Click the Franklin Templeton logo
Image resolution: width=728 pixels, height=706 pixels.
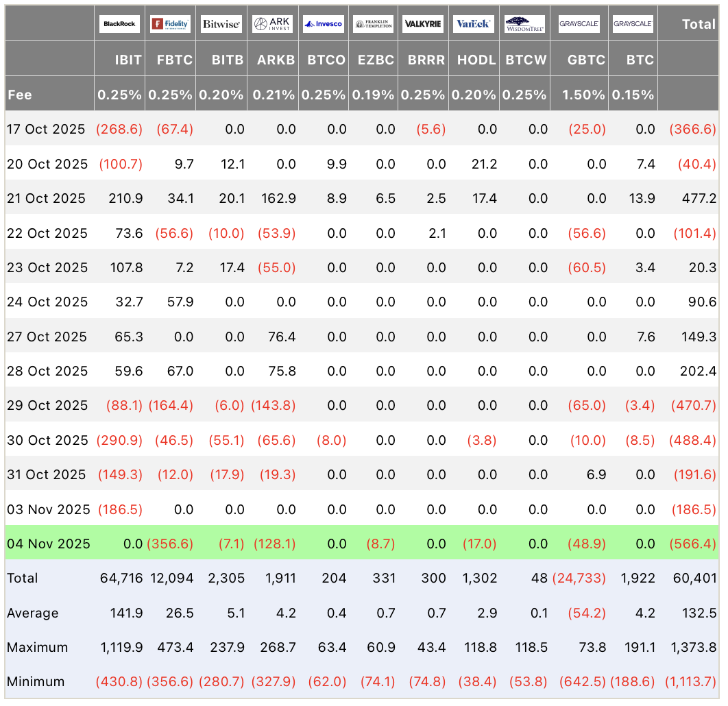pos(374,24)
